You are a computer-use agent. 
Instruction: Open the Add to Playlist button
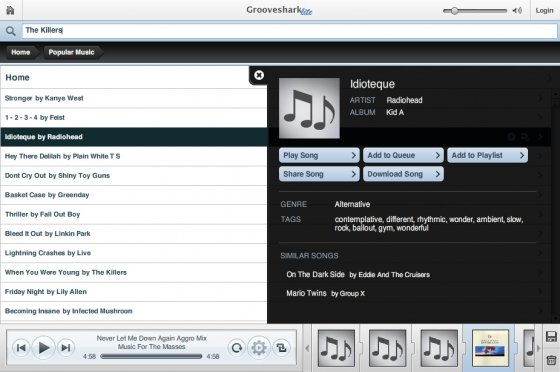(x=488, y=155)
